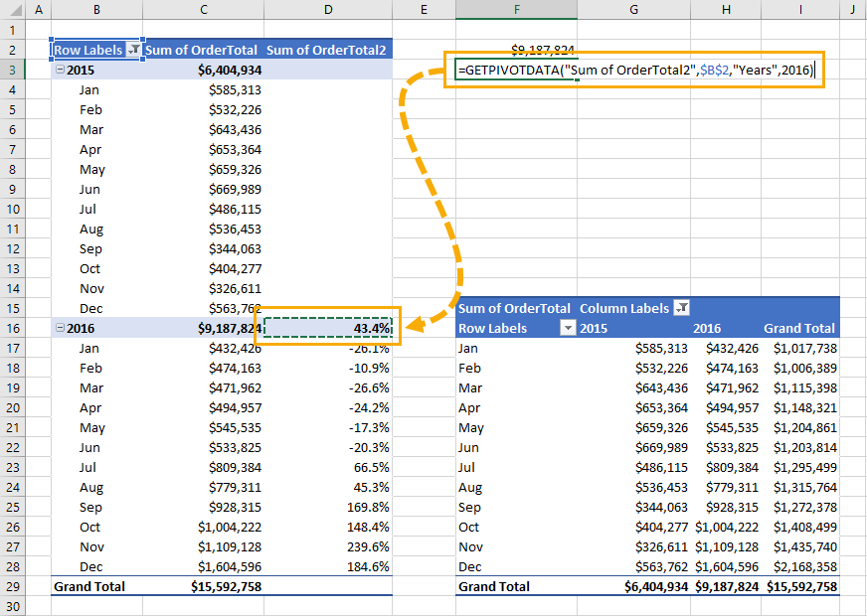
Task: Select the $15,592,758 cell in column I
Action: pos(801,587)
